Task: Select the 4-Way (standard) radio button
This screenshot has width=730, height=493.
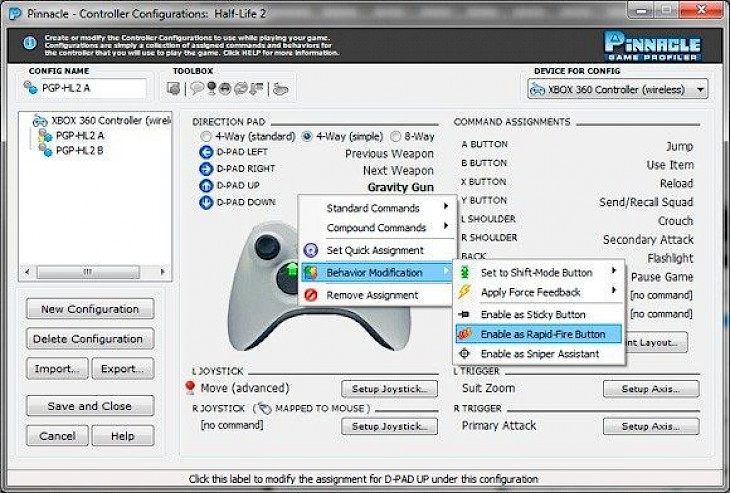Action: [x=206, y=137]
